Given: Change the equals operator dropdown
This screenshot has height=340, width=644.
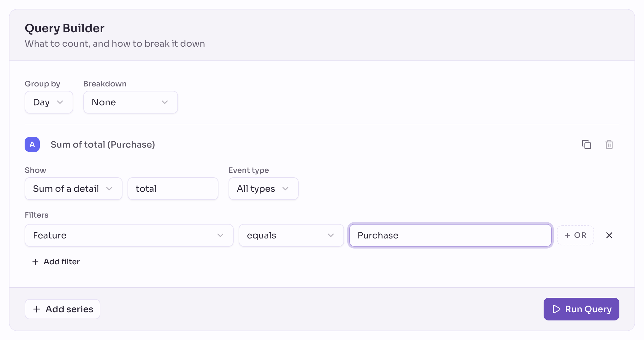Looking at the screenshot, I should point(291,235).
